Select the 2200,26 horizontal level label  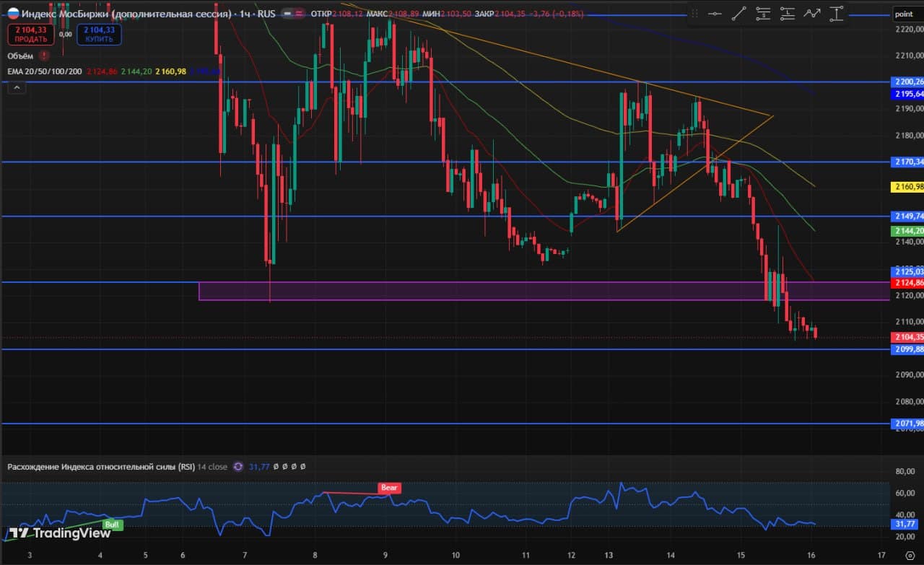pyautogui.click(x=908, y=82)
